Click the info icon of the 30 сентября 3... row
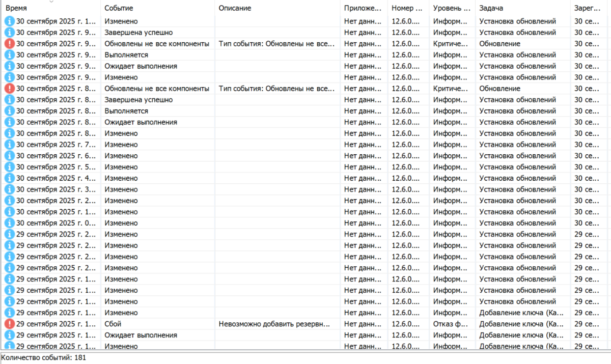611x364 pixels. point(10,189)
